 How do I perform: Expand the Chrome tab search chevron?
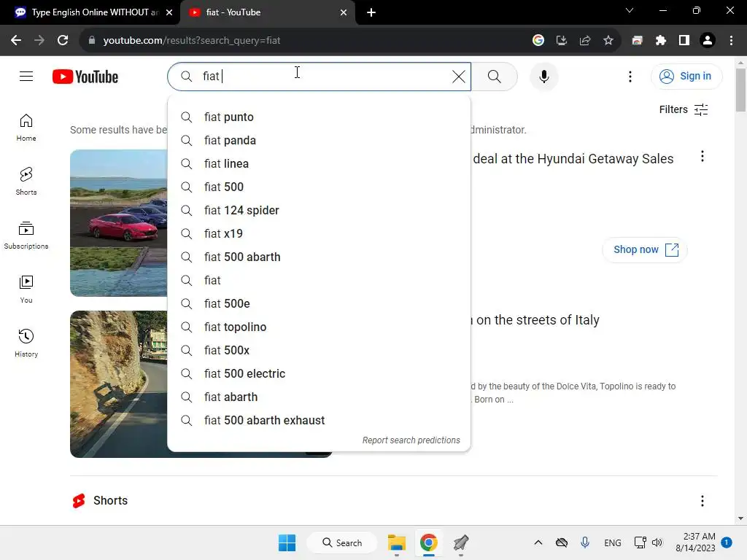coord(630,10)
